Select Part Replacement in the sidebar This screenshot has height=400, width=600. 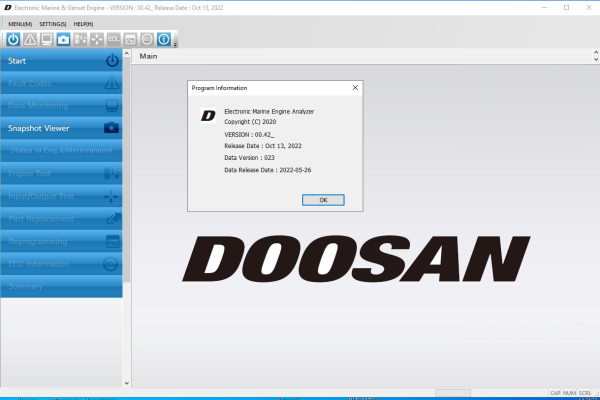[61, 219]
